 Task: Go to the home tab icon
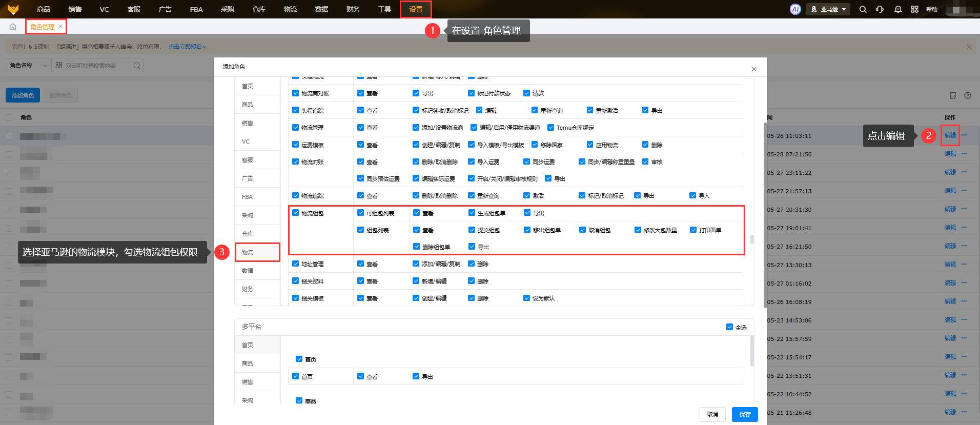pyautogui.click(x=13, y=27)
